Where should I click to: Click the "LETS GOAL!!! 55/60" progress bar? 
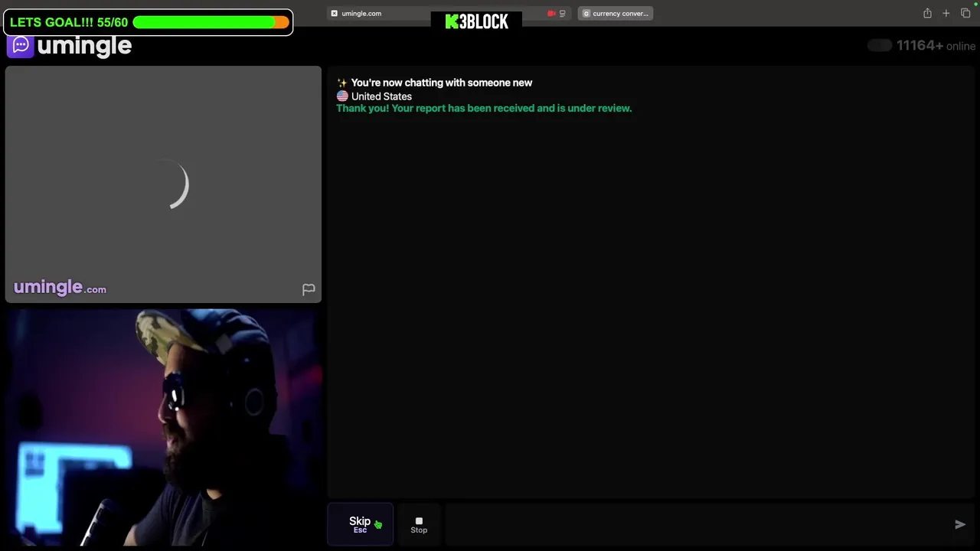point(147,22)
